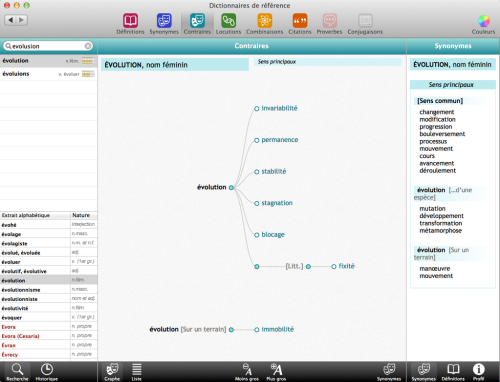500x382 pixels.
Task: Collapse the évolution root graph node
Action: (x=231, y=188)
